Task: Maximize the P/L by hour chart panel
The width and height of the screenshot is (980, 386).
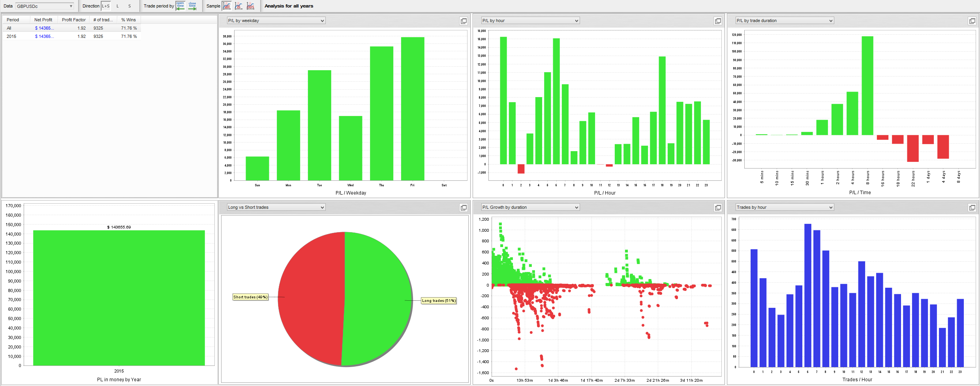Action: click(x=718, y=21)
